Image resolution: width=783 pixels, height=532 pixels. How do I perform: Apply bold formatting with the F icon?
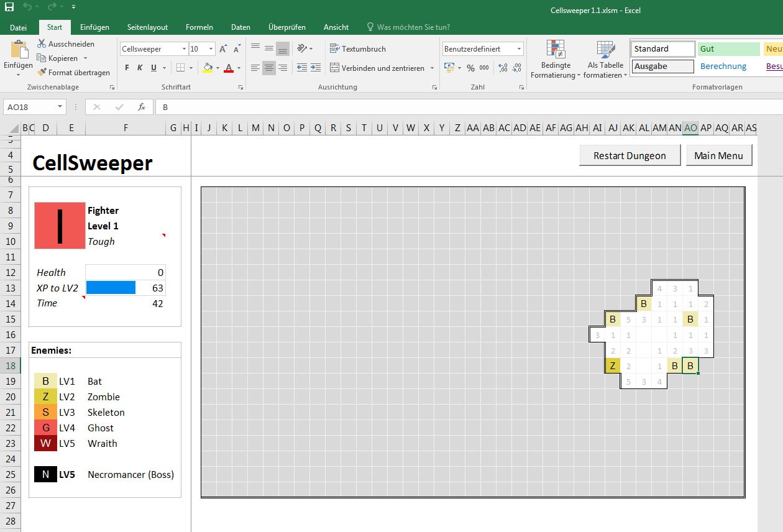pos(127,68)
